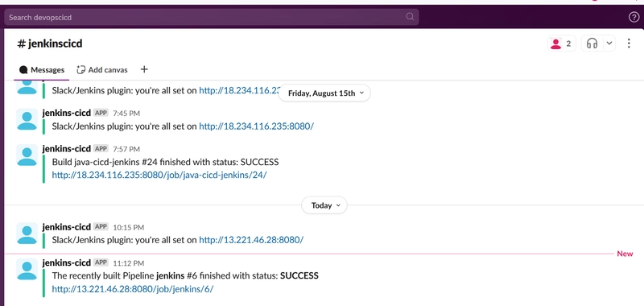Open the help question mark icon
The width and height of the screenshot is (644, 306).
click(634, 17)
